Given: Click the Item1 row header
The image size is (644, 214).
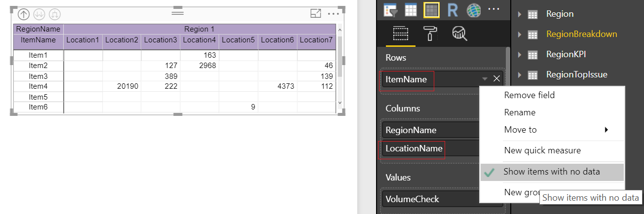Looking at the screenshot, I should pyautogui.click(x=38, y=56).
